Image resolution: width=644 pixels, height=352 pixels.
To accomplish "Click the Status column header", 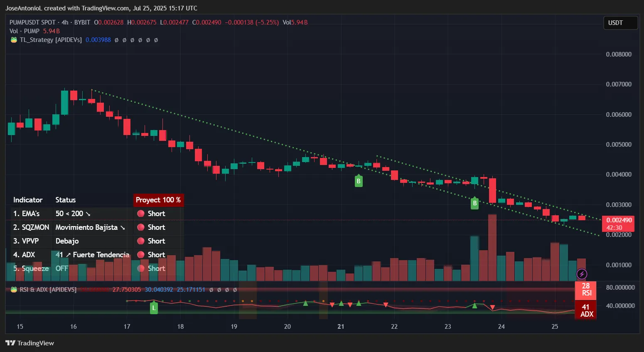I will tap(65, 200).
